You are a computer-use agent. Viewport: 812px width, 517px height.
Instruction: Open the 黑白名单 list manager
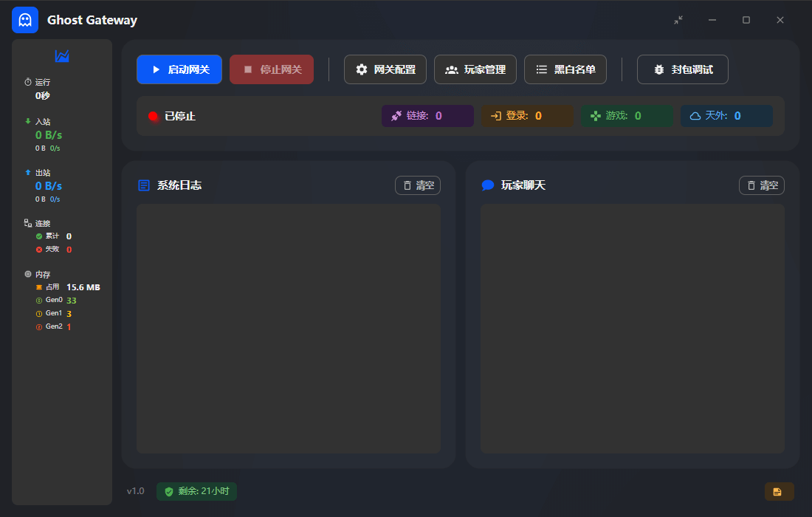point(565,69)
